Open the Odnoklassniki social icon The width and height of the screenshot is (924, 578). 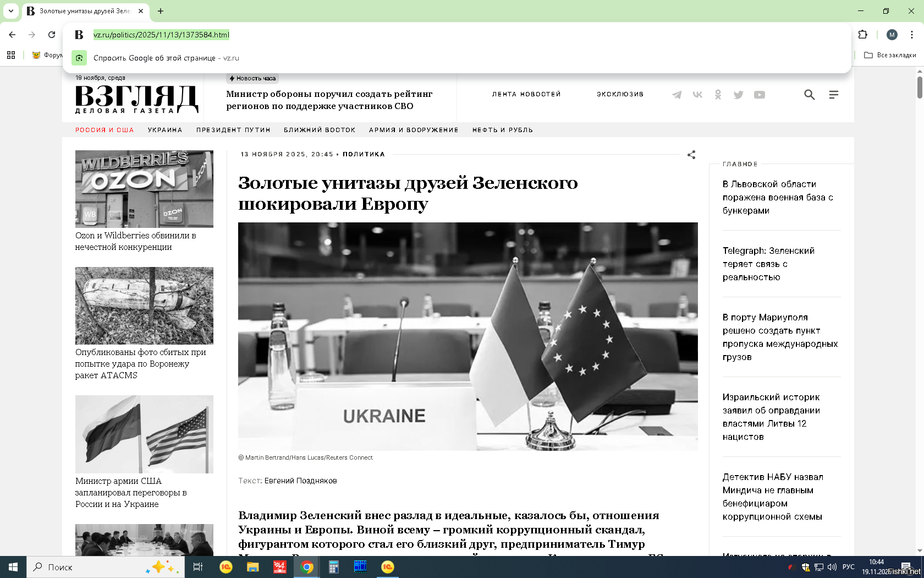point(718,95)
